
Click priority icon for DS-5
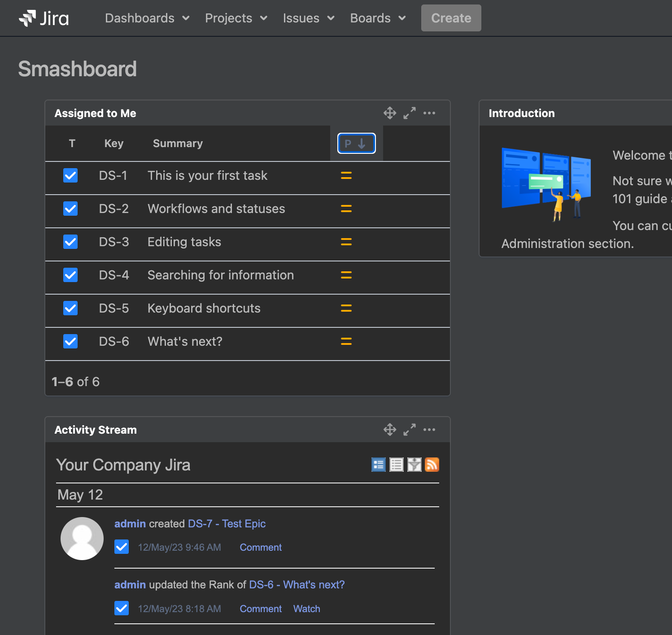point(346,308)
